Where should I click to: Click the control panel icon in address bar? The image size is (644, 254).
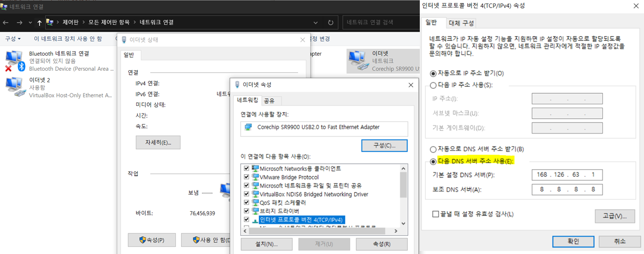[x=50, y=23]
